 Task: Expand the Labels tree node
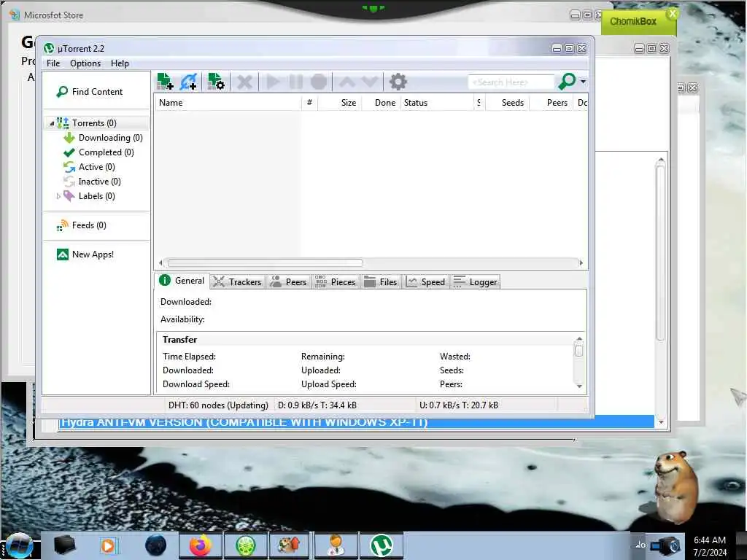[x=58, y=196]
